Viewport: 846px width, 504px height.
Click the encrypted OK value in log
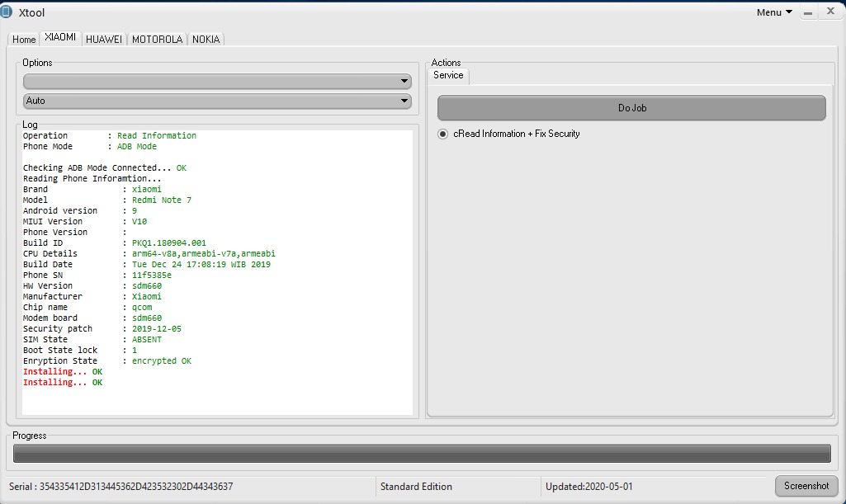pyautogui.click(x=162, y=361)
